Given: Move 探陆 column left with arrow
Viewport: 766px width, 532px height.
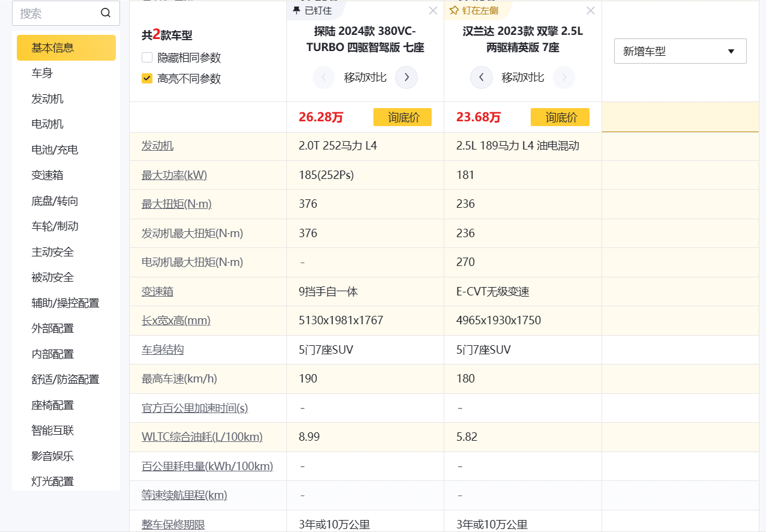Looking at the screenshot, I should pos(324,77).
